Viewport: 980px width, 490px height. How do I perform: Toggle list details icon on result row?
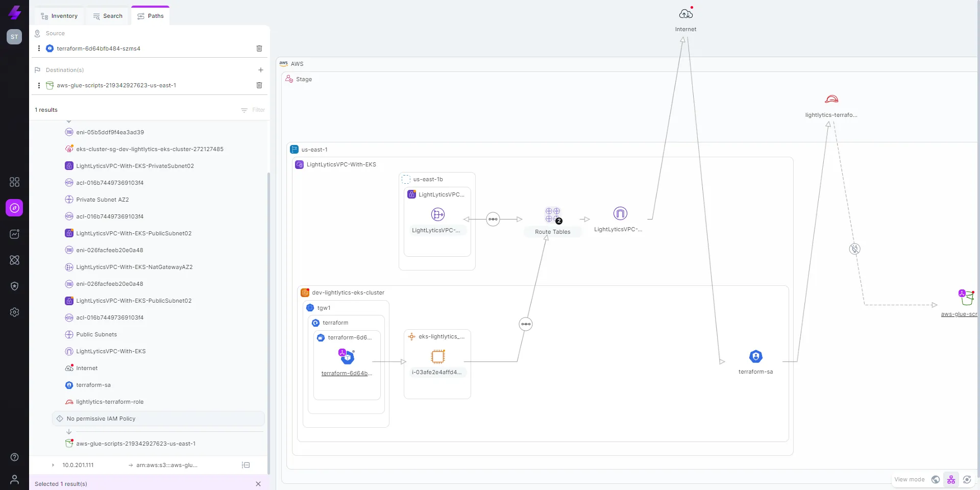click(x=246, y=465)
